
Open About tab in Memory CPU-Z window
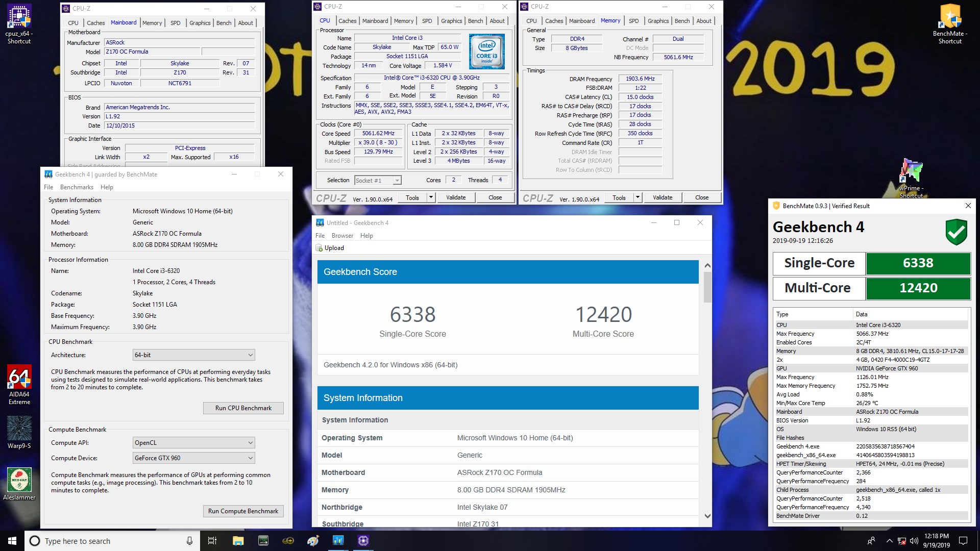[x=704, y=21]
